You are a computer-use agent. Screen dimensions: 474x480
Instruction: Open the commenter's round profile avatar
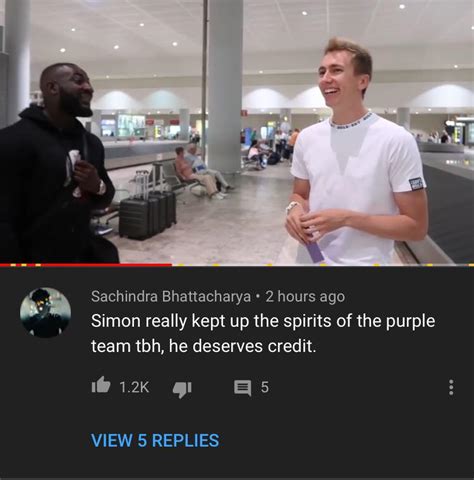coord(45,313)
